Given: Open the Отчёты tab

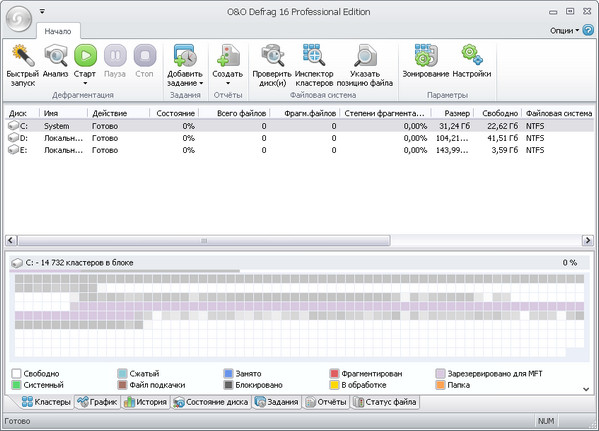Looking at the screenshot, I should click(x=326, y=402).
